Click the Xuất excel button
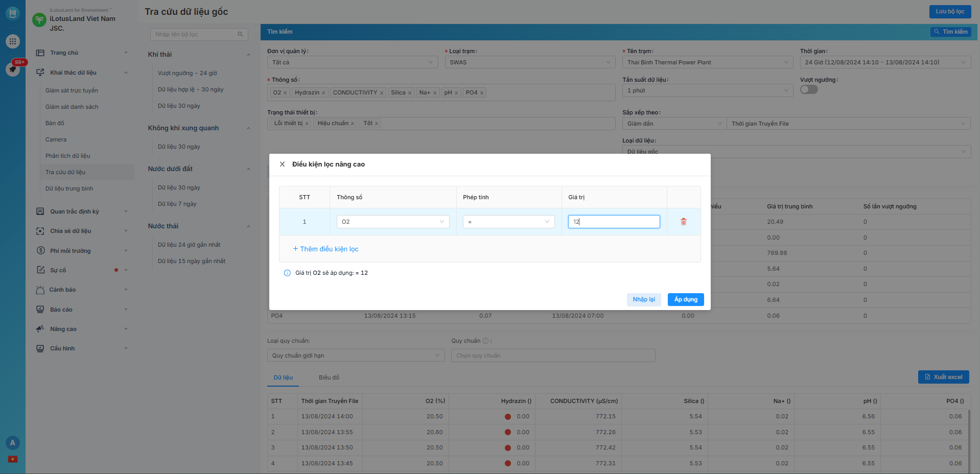Screen dimensions: 980x474 [x=944, y=377]
